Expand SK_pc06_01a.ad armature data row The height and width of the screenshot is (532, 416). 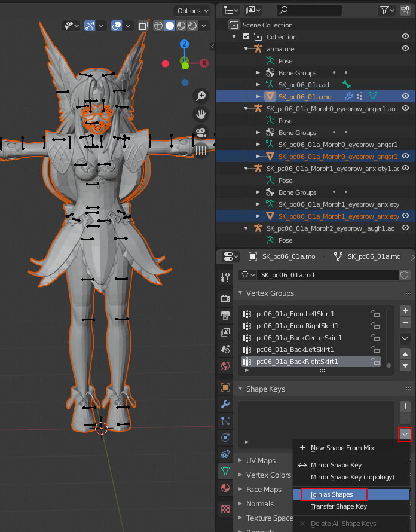(x=258, y=84)
